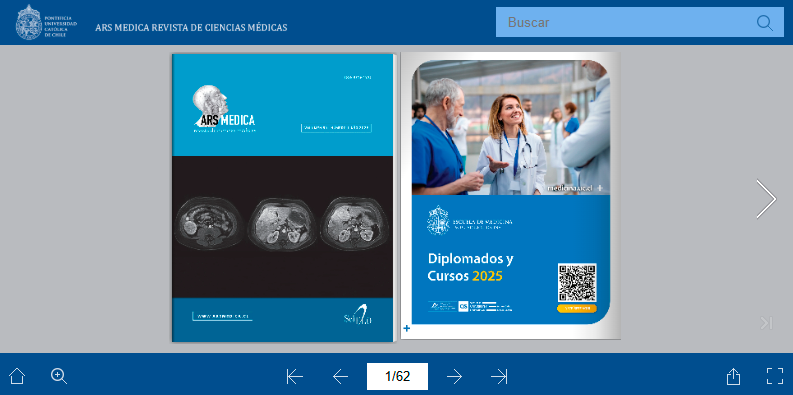Click the yellow button under the QR code
Viewport: 793px width, 395px height.
point(577,308)
